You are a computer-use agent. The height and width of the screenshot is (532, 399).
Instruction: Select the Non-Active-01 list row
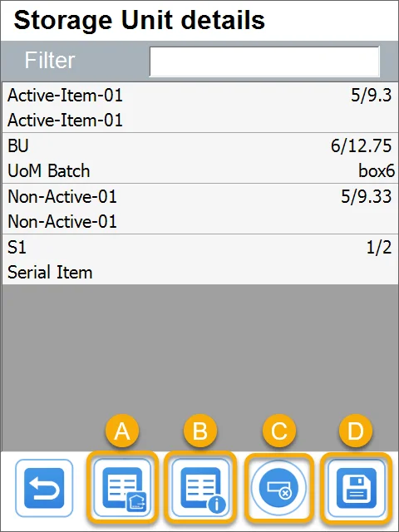(x=200, y=209)
